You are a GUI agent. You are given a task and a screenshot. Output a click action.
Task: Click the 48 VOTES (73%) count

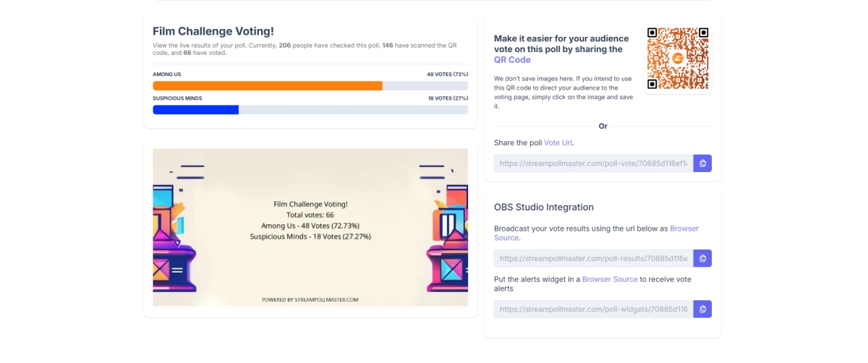(x=447, y=74)
